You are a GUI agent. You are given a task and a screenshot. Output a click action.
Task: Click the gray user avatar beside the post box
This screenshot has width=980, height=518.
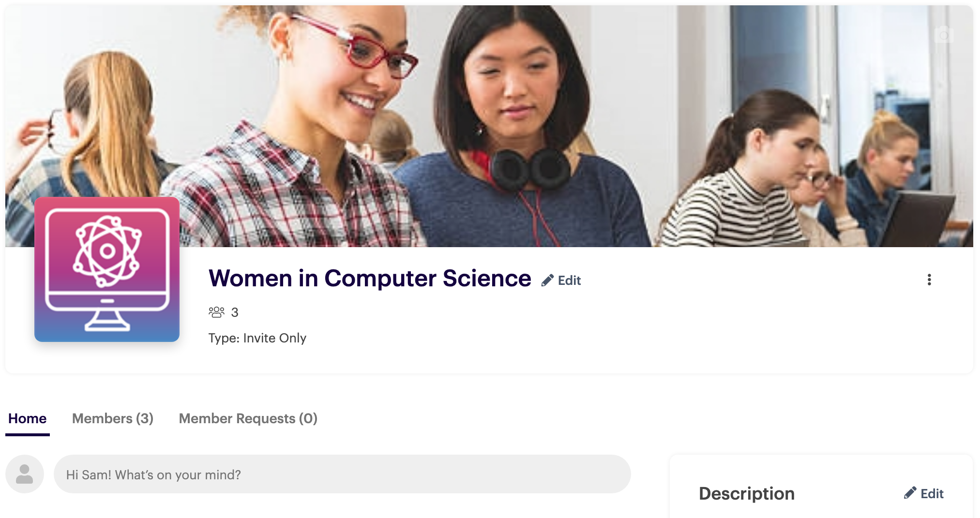(x=25, y=474)
